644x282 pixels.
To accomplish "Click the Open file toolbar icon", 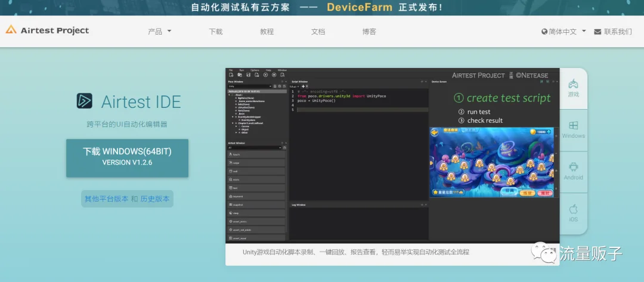I will pyautogui.click(x=240, y=75).
